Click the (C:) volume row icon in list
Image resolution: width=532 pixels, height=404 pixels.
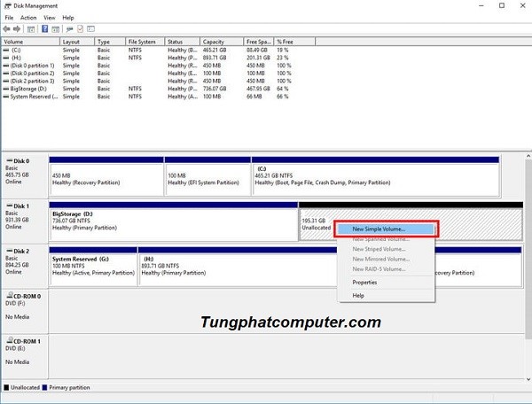point(6,50)
